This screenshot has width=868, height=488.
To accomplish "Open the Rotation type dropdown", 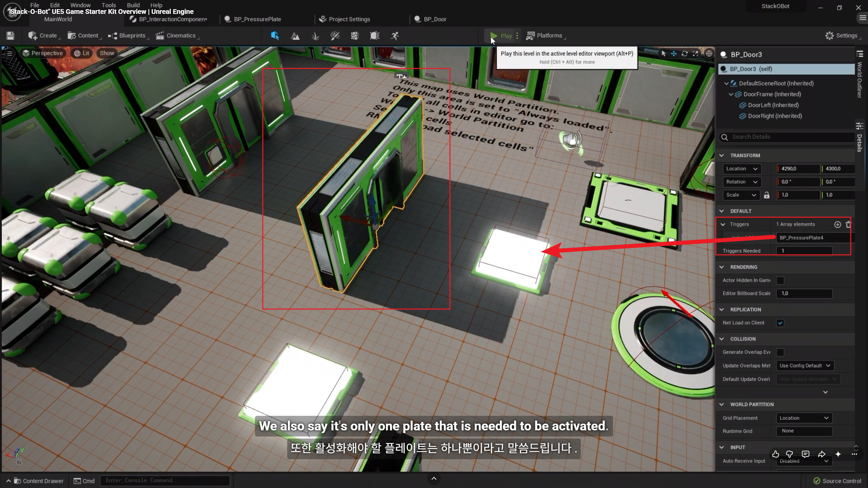I will pyautogui.click(x=742, y=182).
